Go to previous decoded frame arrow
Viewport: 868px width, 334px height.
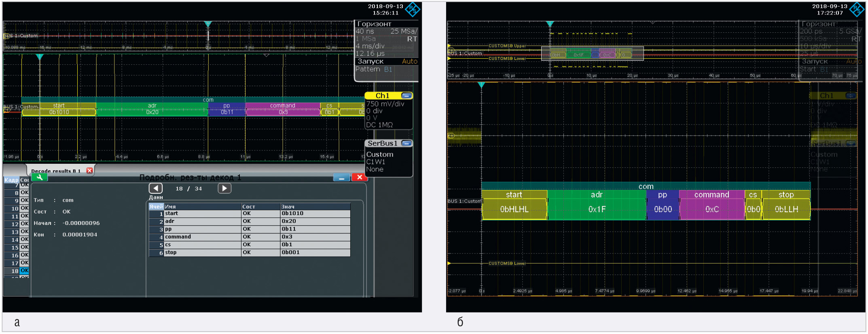(156, 188)
